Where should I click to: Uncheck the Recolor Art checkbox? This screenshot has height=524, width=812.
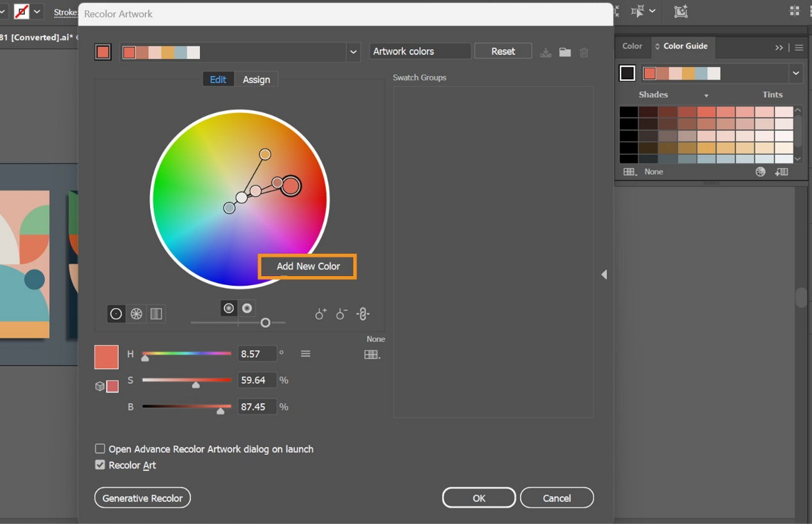coord(100,465)
